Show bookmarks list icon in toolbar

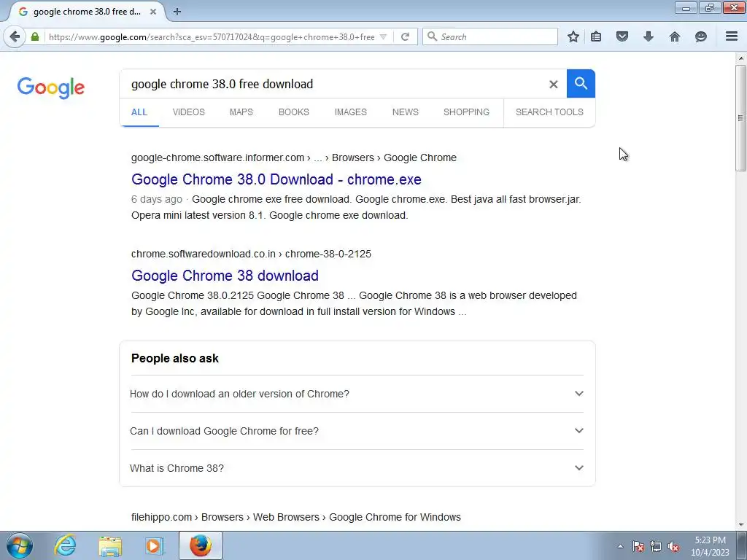coord(596,36)
